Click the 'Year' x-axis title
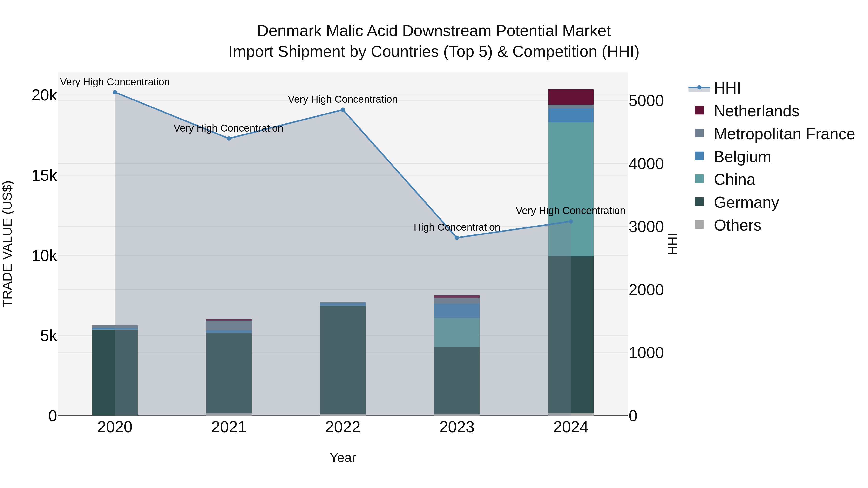The width and height of the screenshot is (868, 488). coord(343,458)
